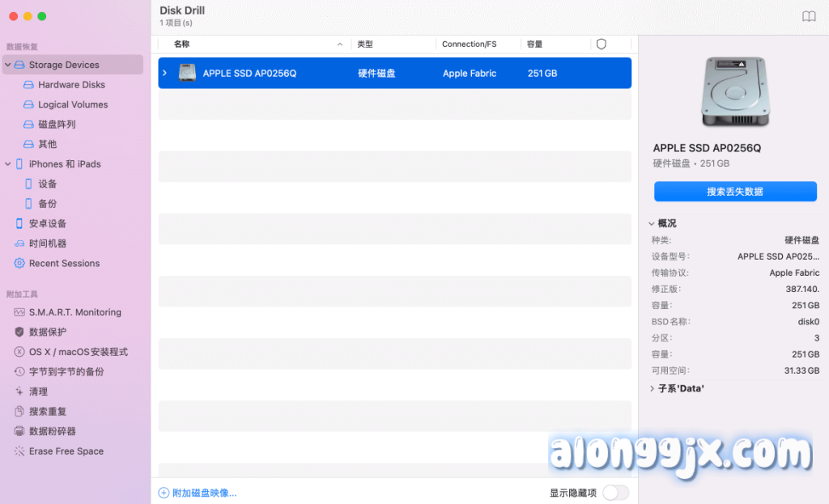Click the 搜索丢失数据 button

[x=734, y=192]
